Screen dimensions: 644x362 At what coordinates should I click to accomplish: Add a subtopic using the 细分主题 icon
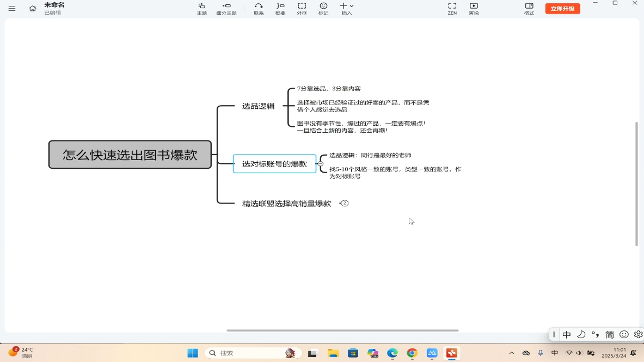[x=226, y=8]
